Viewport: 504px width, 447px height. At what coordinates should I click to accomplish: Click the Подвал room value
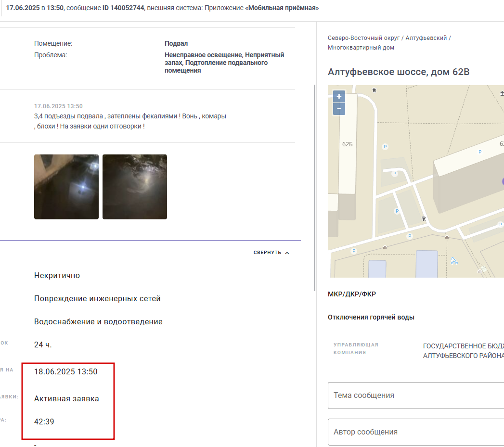176,43
